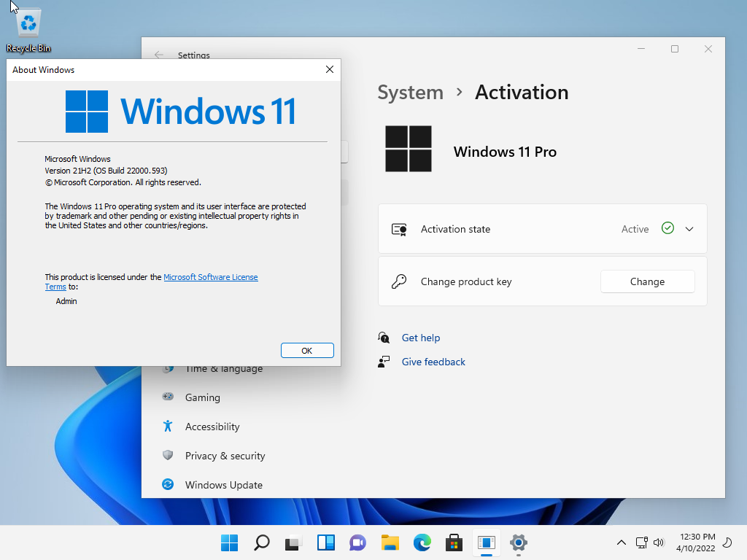Click the 'Windows 11 Pro' edition heading
This screenshot has height=560, width=747.
coord(505,152)
